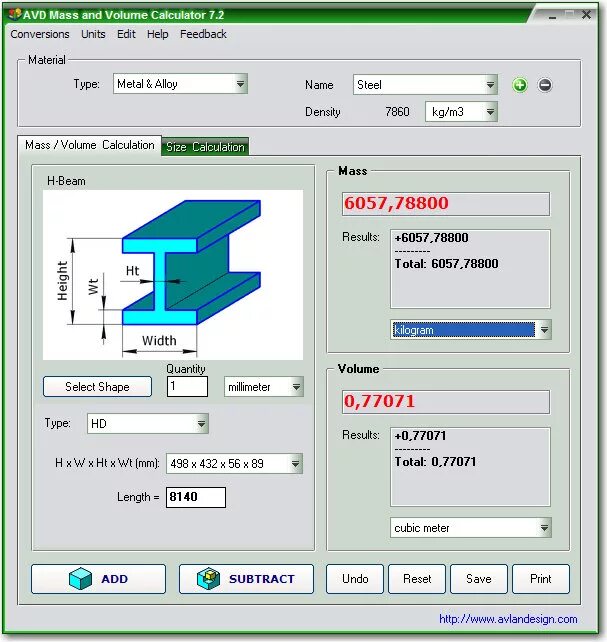Open the kilogram mass unit dropdown
607x642 pixels.
click(471, 330)
